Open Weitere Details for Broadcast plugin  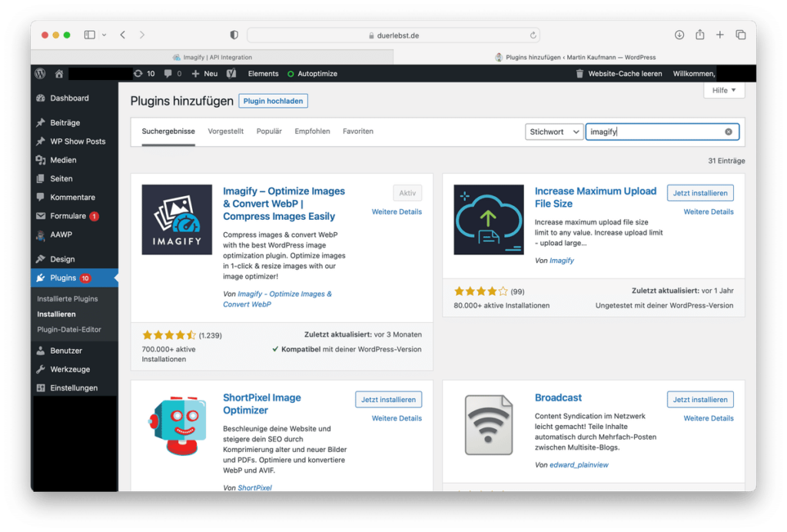click(x=709, y=418)
